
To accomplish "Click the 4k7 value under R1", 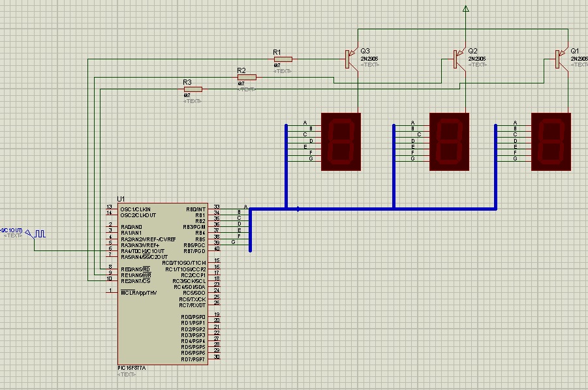I will coord(277,65).
